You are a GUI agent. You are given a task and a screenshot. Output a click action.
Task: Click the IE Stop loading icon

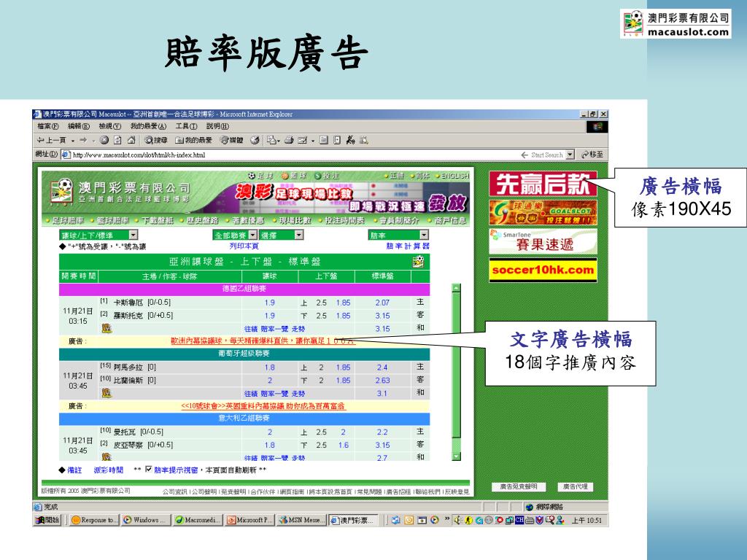coord(104,140)
